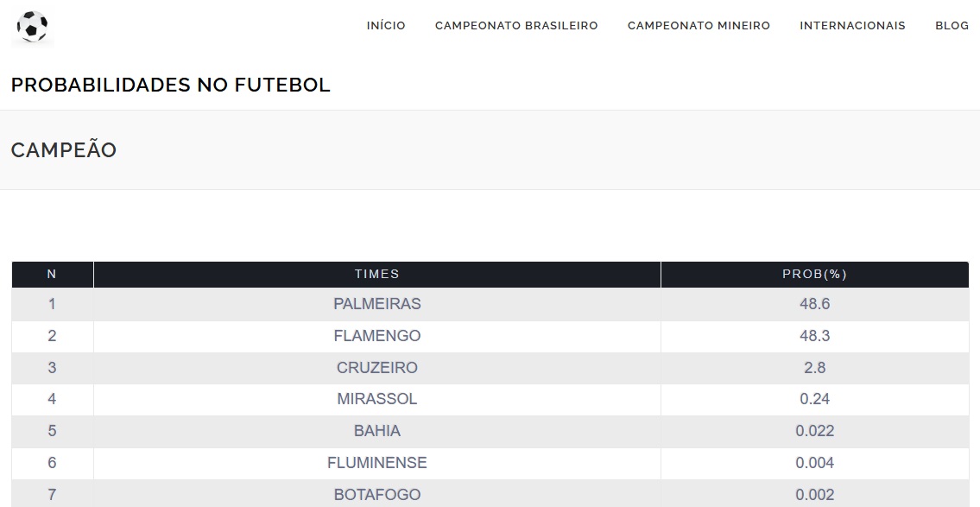Select the Flamengo team cell
Screen dimensions: 980x507
[376, 336]
